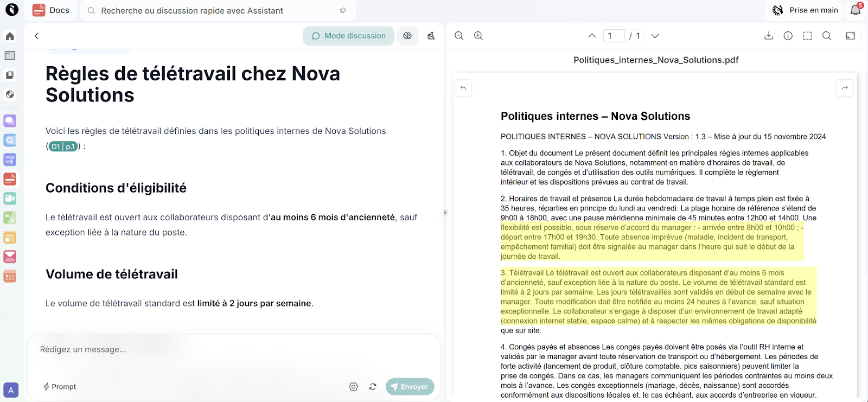Open chat settings gear icon
Viewport: 868px width, 402px height.
tap(354, 387)
